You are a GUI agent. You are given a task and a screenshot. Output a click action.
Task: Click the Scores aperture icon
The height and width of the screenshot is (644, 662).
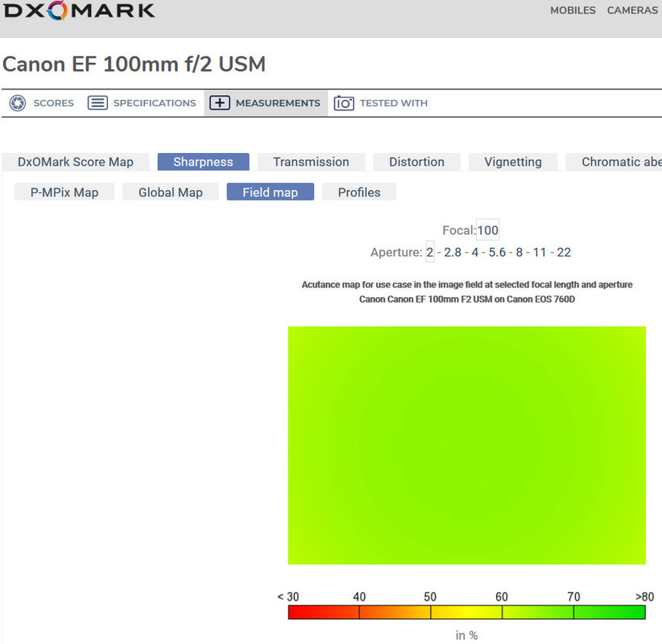coord(18,103)
